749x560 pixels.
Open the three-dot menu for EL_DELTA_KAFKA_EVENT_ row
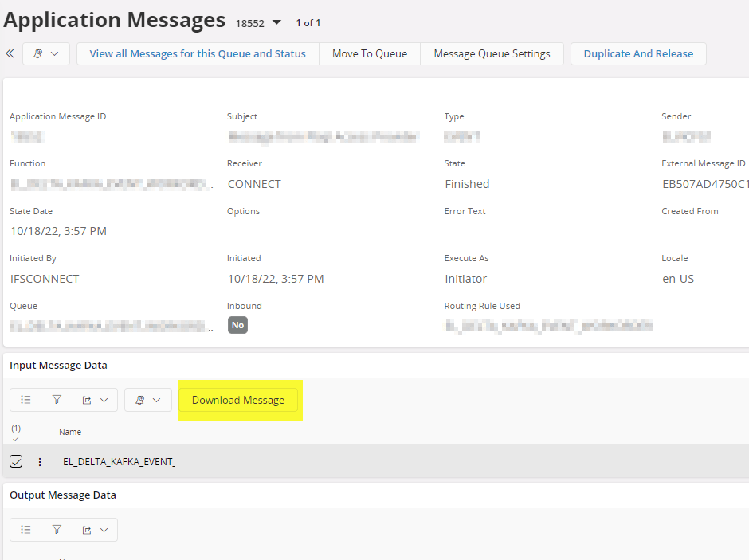point(40,462)
